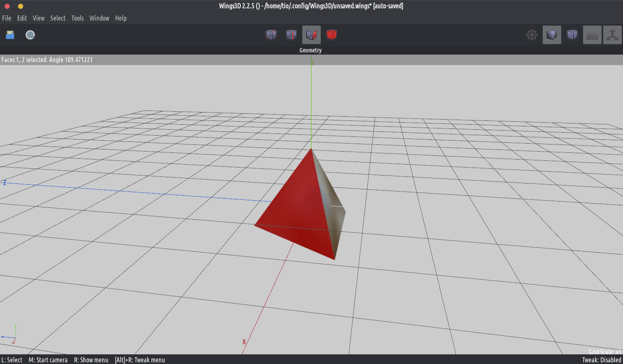Select the face selection mode cube
Screen dimensions: 623x364
[311, 35]
